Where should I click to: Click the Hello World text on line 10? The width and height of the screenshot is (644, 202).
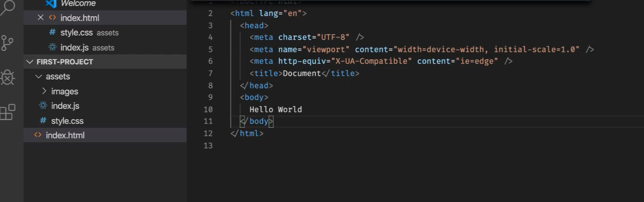pos(276,109)
